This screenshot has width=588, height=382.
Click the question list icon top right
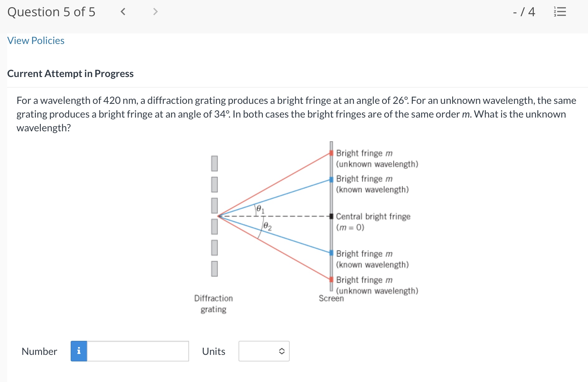click(x=560, y=12)
